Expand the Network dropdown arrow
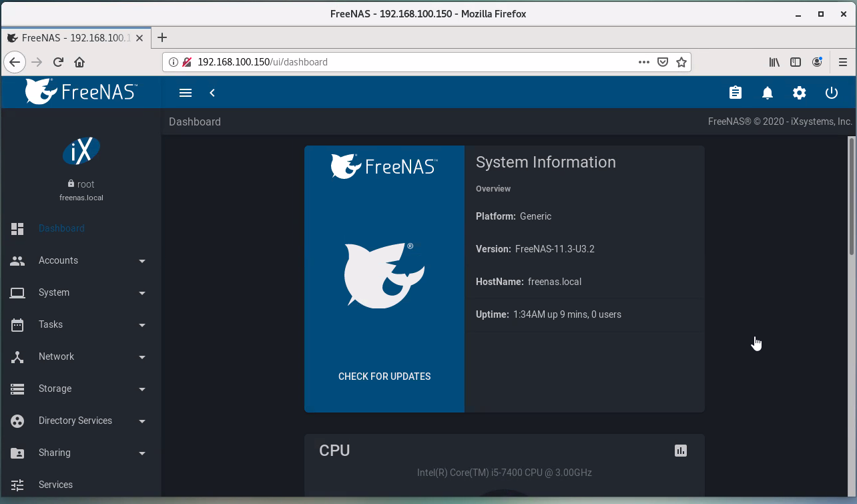Viewport: 857px width, 504px height. click(x=142, y=357)
